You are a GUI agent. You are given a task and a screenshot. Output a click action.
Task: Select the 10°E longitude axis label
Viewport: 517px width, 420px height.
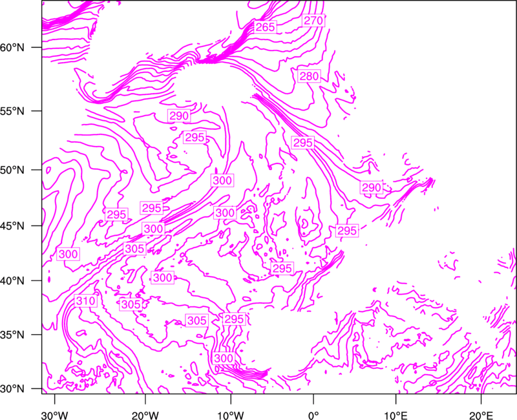coord(396,415)
